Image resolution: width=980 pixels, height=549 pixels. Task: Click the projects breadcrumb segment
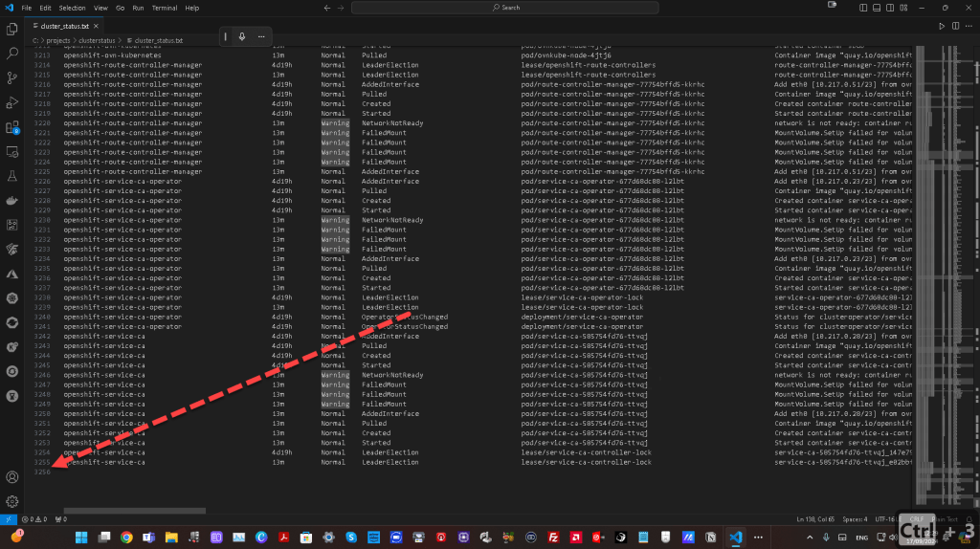58,40
